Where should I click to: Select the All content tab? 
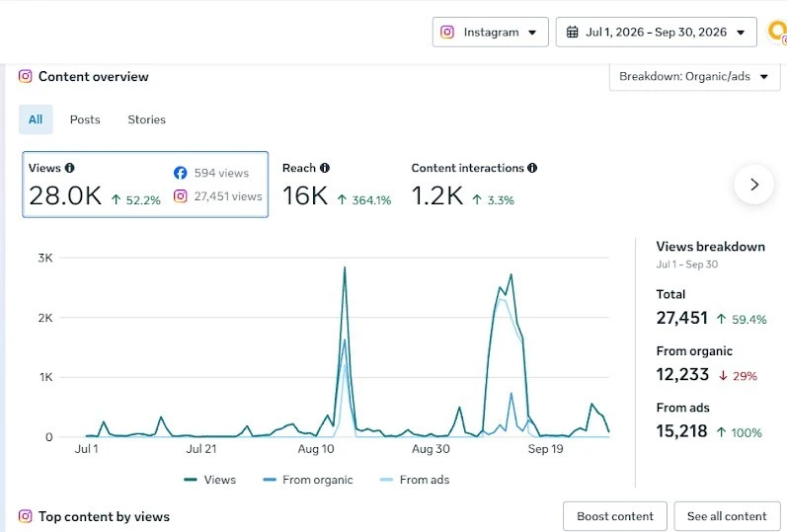pyautogui.click(x=36, y=119)
